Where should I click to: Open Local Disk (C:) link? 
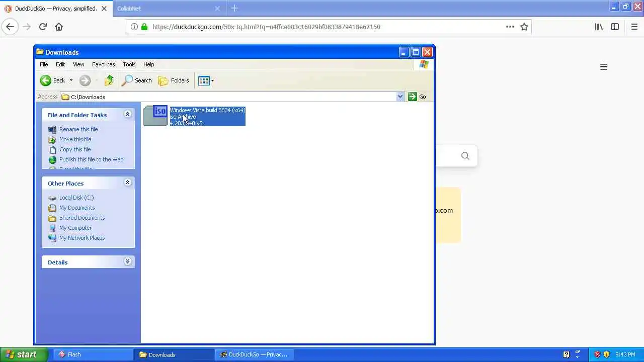pyautogui.click(x=76, y=198)
